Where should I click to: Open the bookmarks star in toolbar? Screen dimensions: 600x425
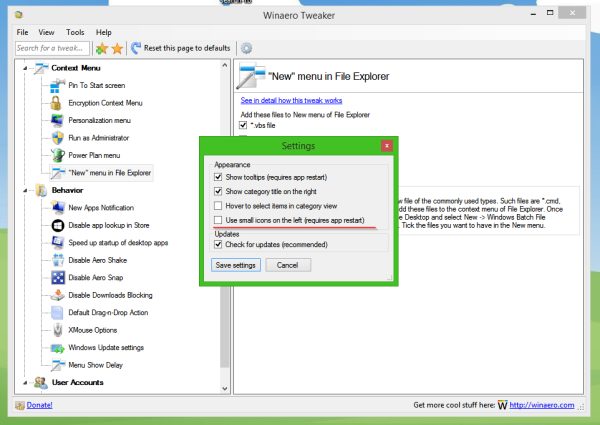tap(117, 49)
